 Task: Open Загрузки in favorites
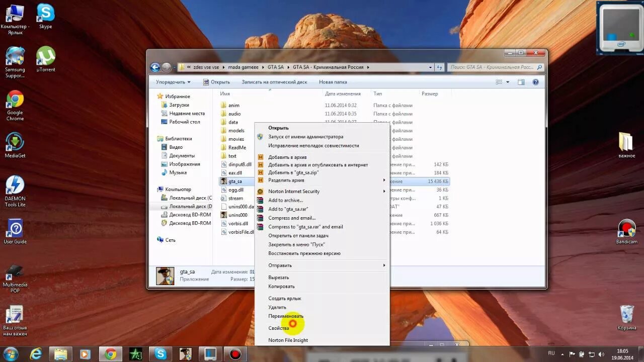[179, 105]
